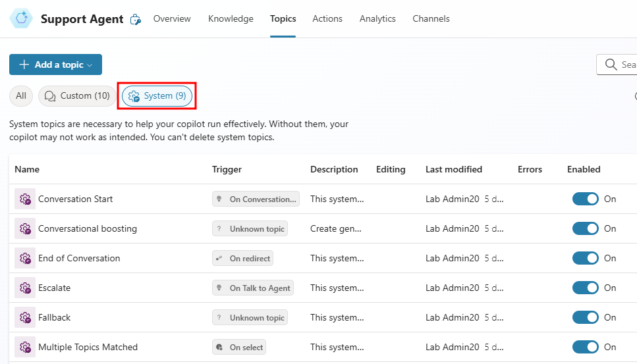Disable the Conversation Start topic toggle
637x364 pixels.
[585, 199]
